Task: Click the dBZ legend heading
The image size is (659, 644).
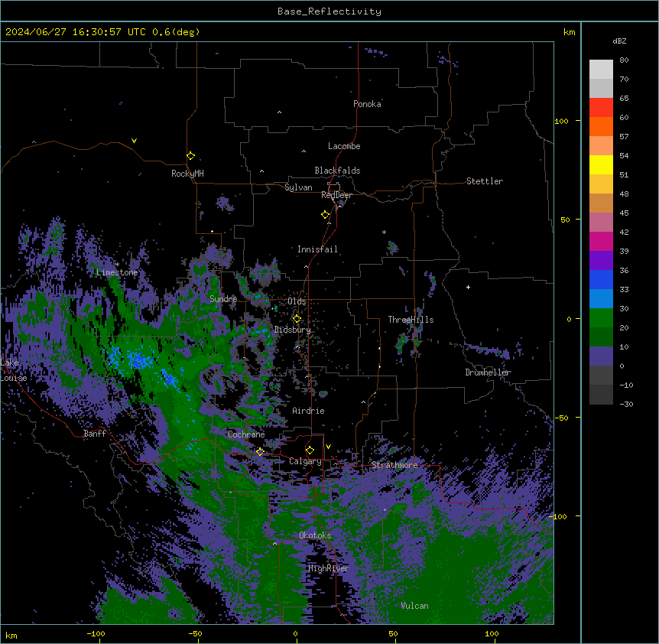Action: click(x=619, y=41)
